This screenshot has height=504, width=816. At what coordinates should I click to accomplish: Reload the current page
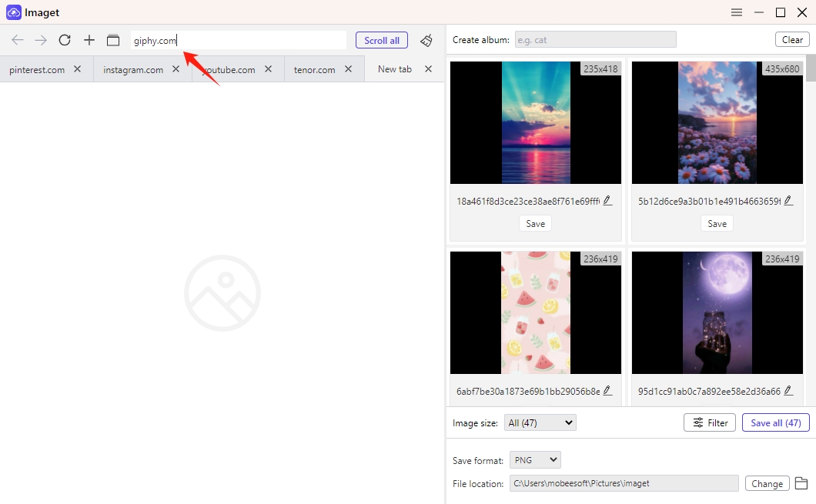(65, 40)
